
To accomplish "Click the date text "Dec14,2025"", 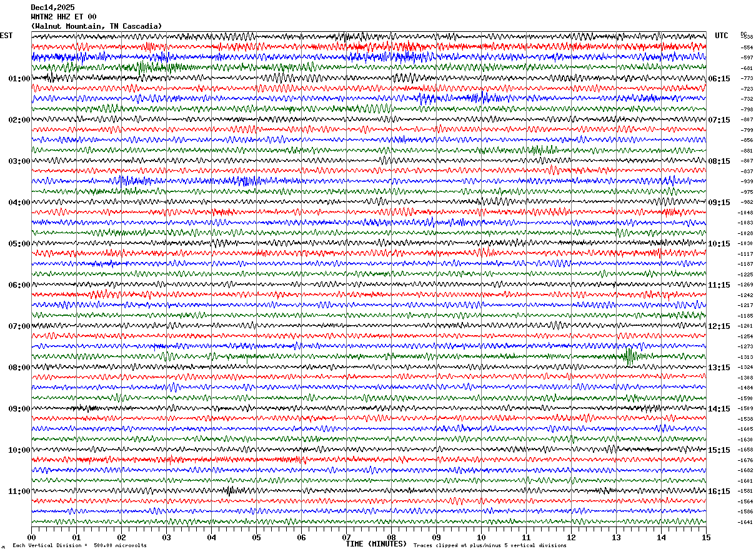I will click(x=52, y=8).
